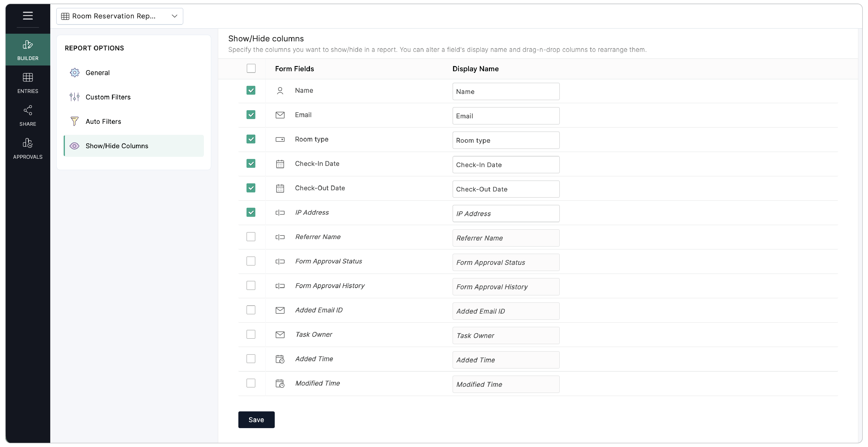Check the Modified Time checkbox
This screenshot has height=447, width=868.
coord(251,383)
